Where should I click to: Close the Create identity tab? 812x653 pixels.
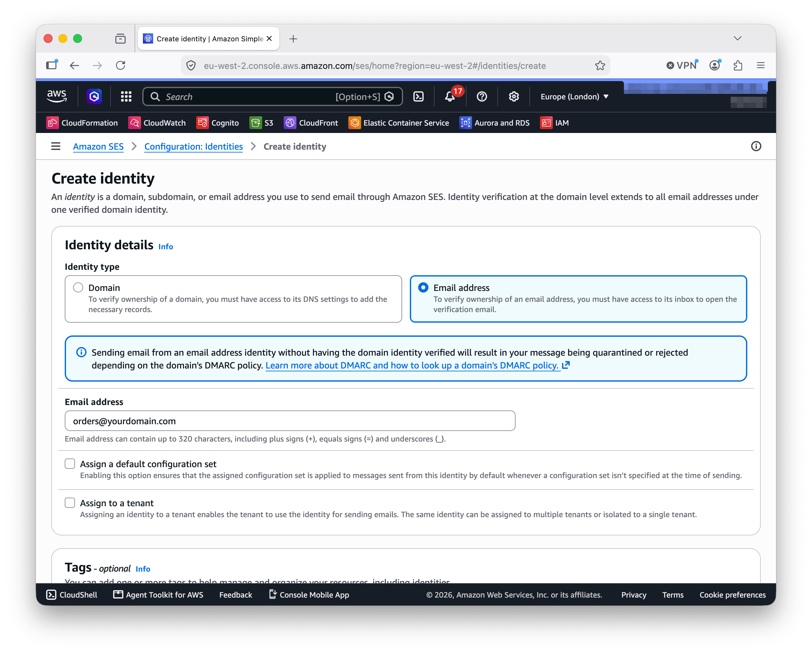pyautogui.click(x=269, y=38)
